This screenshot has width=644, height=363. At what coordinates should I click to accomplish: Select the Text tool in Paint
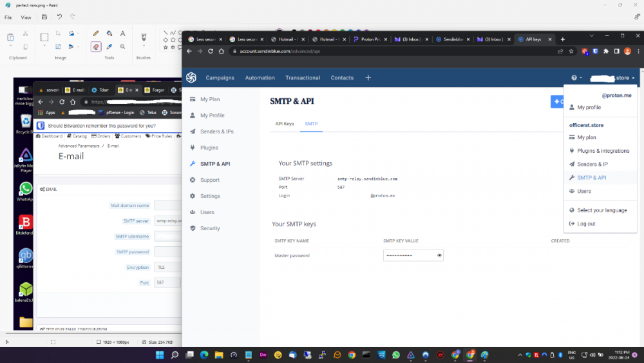click(123, 34)
